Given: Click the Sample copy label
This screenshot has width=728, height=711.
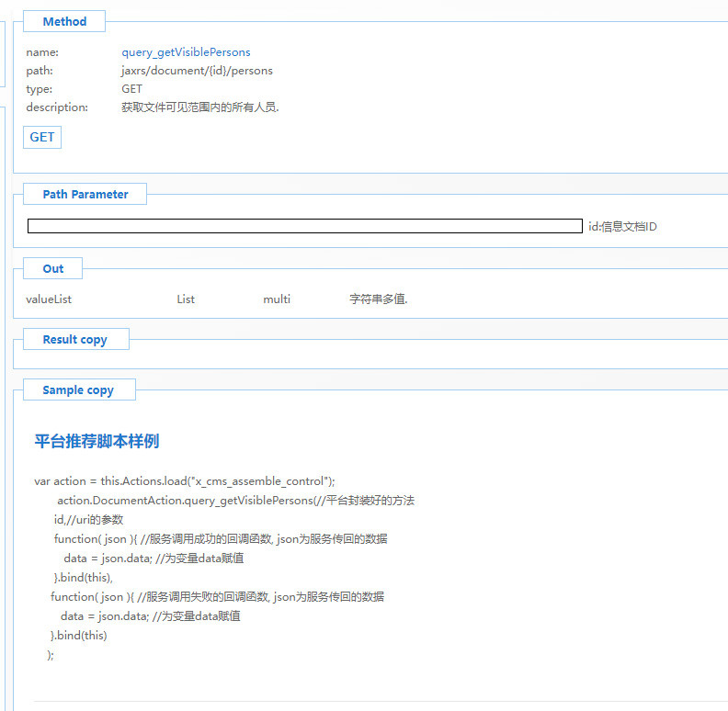Looking at the screenshot, I should [x=78, y=389].
